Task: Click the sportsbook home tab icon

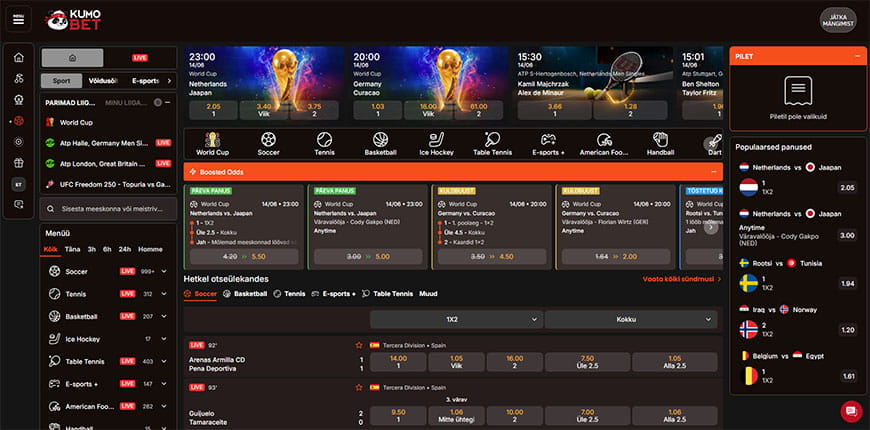Action: point(73,58)
